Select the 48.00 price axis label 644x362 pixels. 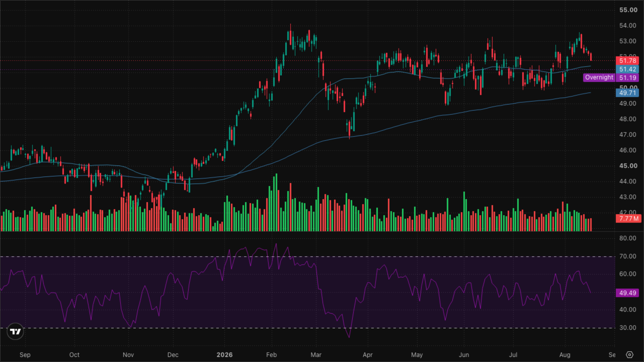click(x=628, y=119)
